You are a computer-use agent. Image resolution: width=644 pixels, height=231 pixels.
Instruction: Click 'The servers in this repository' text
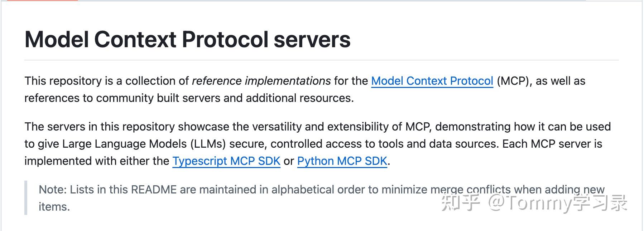click(100, 127)
